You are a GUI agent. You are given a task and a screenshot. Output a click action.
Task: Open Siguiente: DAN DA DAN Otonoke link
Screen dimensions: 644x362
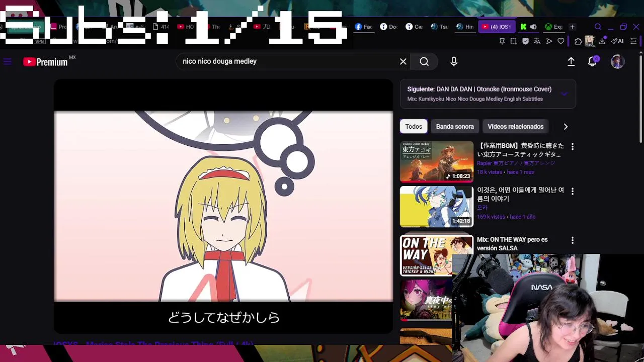click(x=479, y=89)
